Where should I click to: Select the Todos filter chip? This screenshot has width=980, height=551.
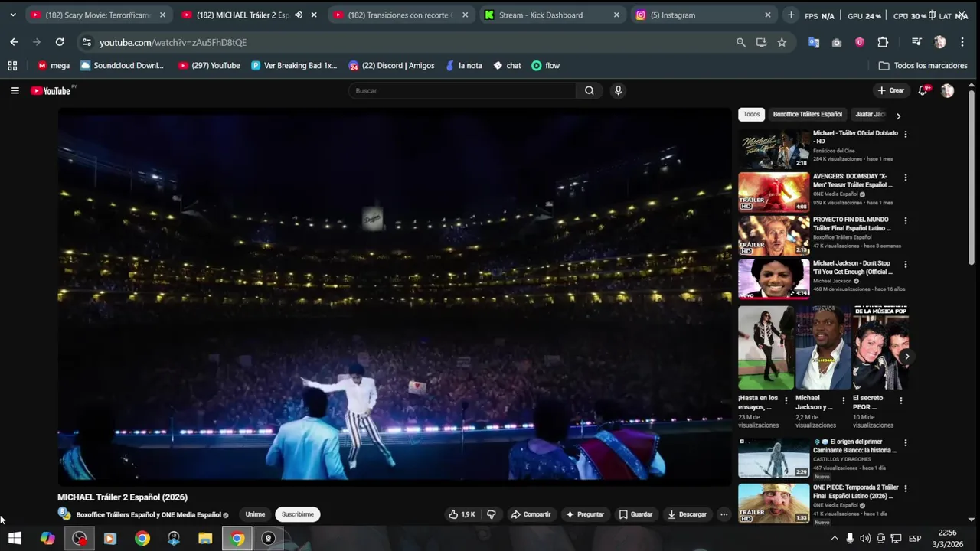point(752,115)
